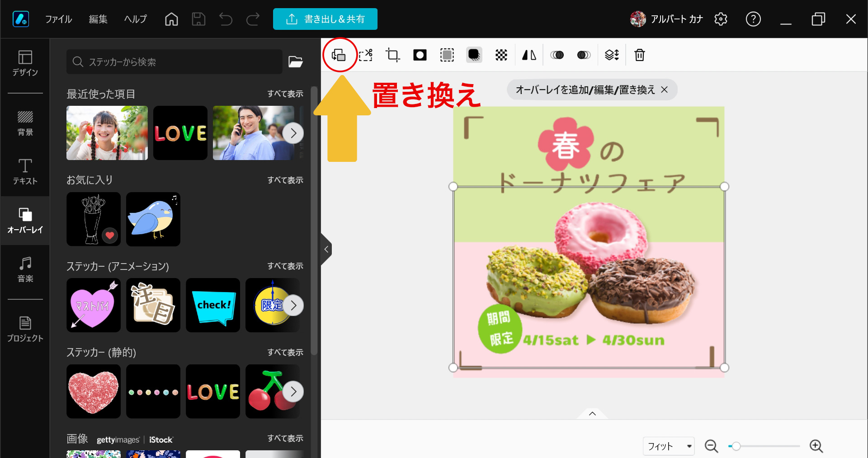This screenshot has height=458, width=868.
Task: Open the Text panel (テキスト)
Action: pos(25,172)
